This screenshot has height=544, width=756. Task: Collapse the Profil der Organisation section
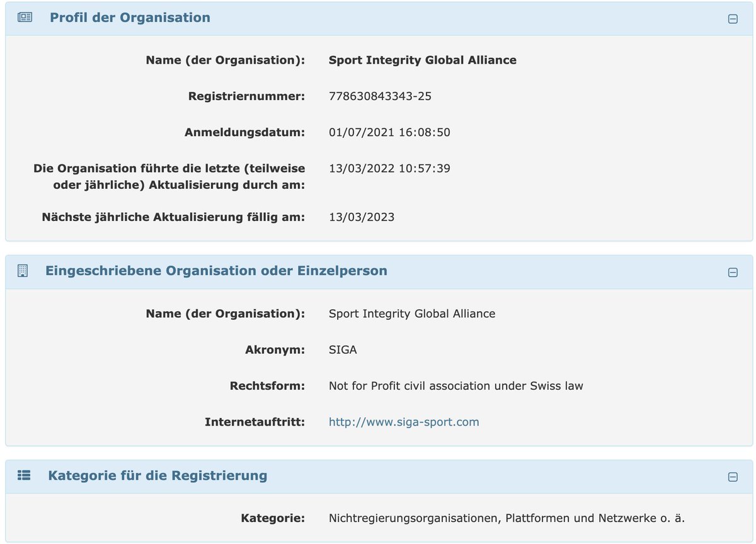pyautogui.click(x=733, y=19)
